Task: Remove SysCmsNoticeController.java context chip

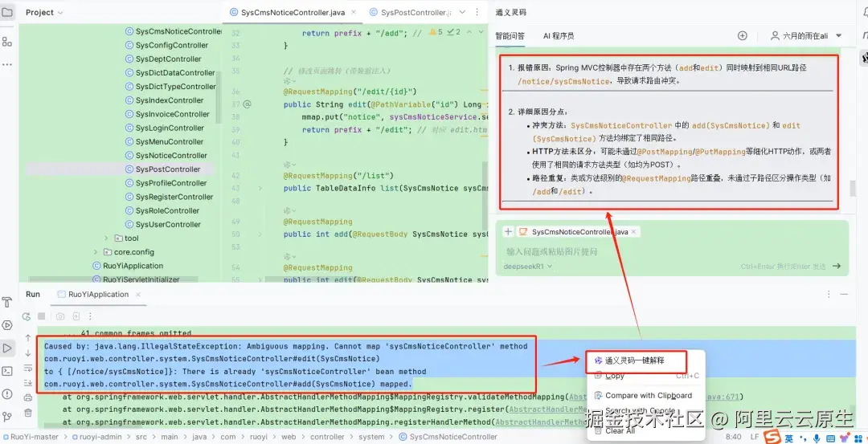Action: (633, 232)
